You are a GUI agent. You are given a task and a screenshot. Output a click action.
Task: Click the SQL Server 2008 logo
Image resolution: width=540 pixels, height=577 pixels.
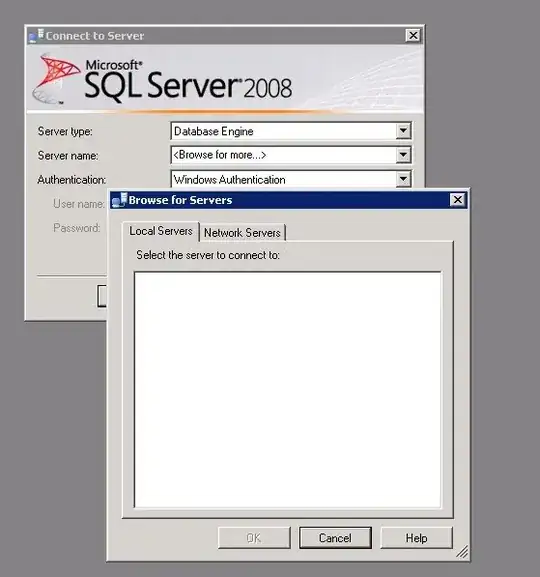pyautogui.click(x=162, y=79)
